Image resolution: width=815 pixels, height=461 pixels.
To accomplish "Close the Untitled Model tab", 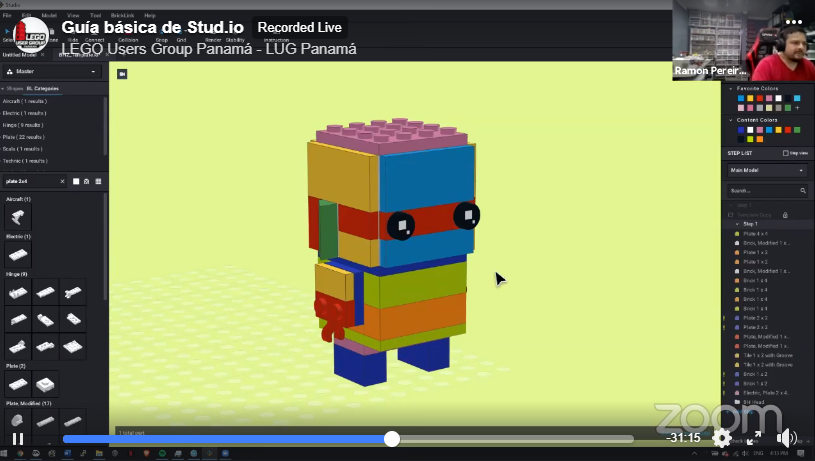I will point(43,55).
